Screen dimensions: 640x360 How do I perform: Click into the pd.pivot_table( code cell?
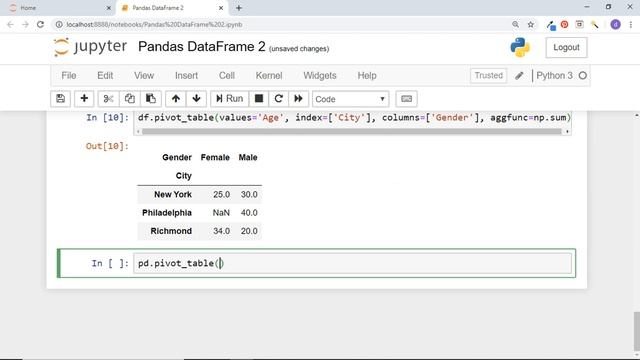[353, 263]
